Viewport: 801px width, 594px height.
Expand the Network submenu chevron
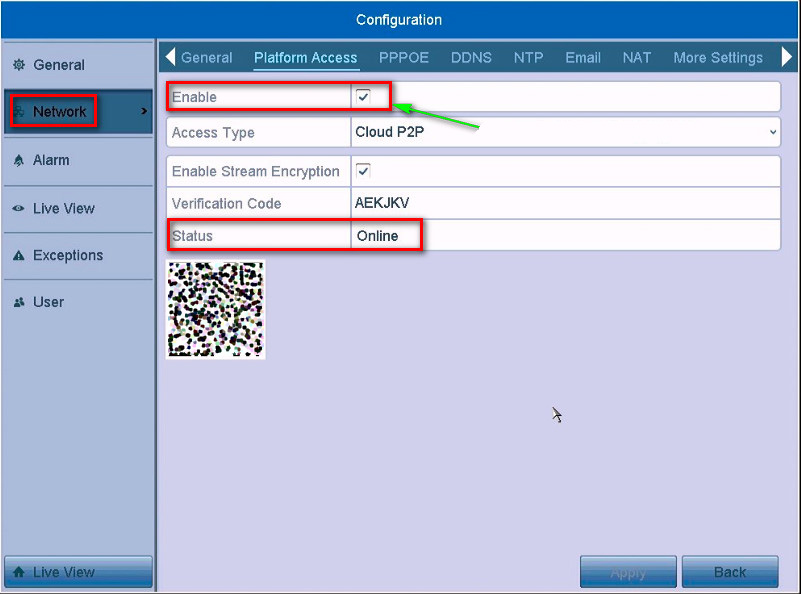144,111
